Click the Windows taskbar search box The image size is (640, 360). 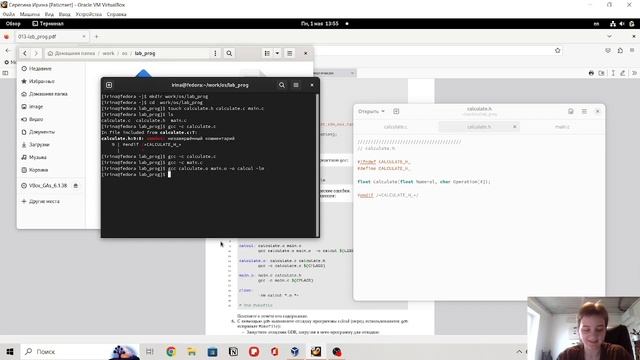coord(80,351)
